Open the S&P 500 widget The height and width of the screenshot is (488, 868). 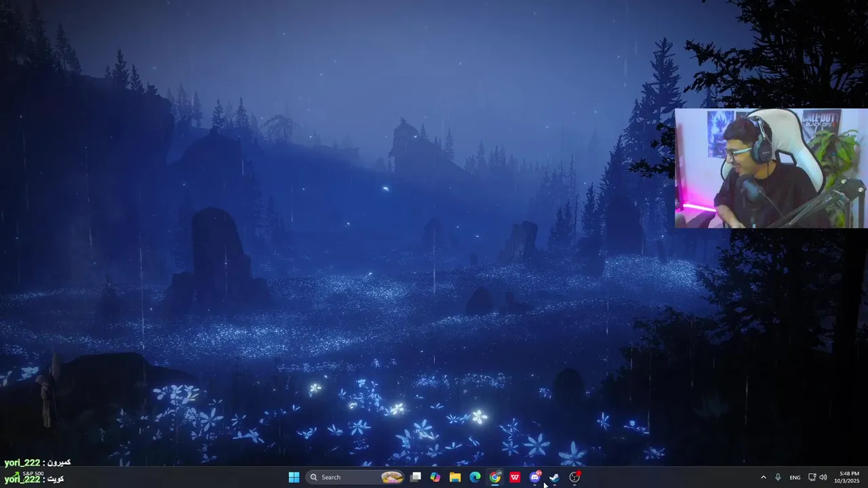27,476
